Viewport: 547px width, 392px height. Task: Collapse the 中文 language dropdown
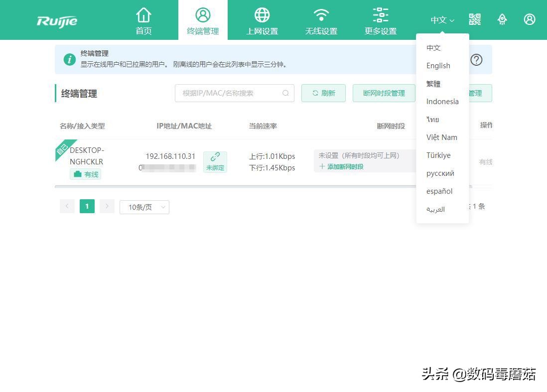click(441, 20)
